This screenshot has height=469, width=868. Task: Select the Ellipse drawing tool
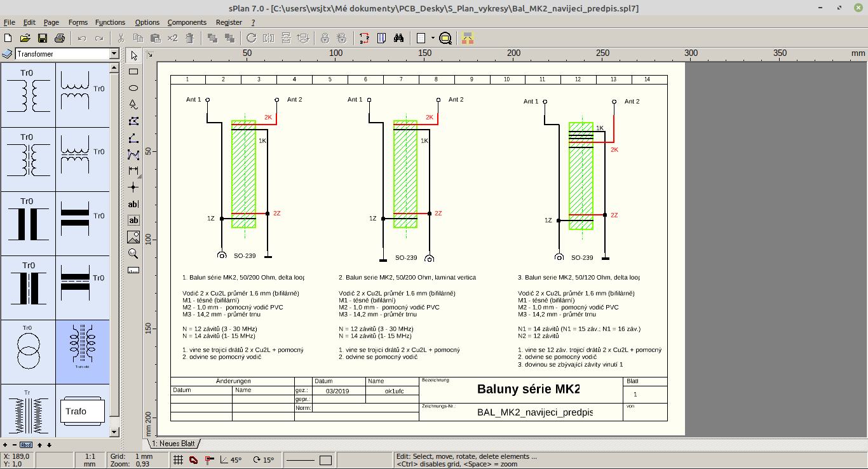point(134,87)
